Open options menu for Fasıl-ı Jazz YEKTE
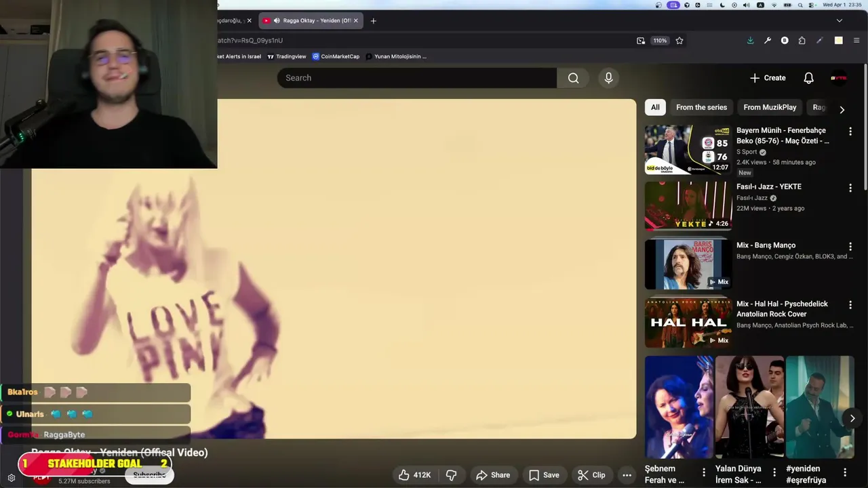This screenshot has height=488, width=868. [x=850, y=188]
